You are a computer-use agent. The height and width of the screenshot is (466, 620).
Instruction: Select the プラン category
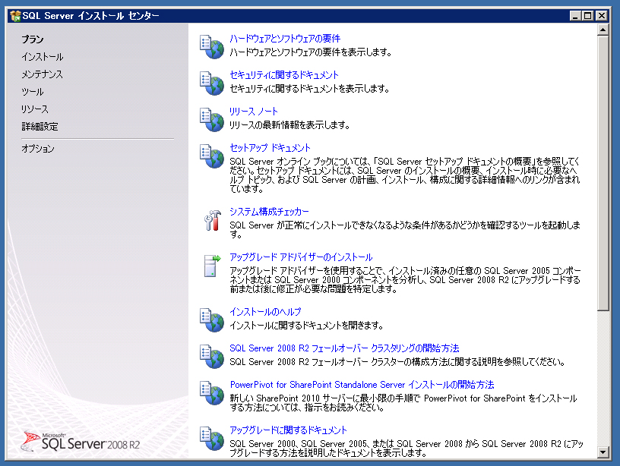[x=32, y=39]
